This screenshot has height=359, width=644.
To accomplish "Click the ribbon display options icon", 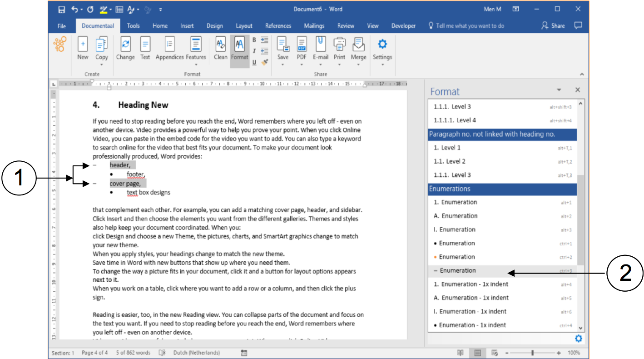I will tap(515, 9).
